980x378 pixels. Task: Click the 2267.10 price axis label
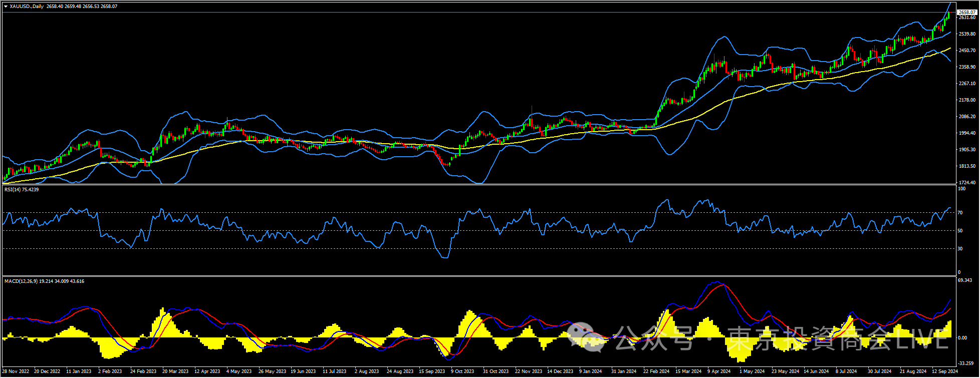click(966, 84)
